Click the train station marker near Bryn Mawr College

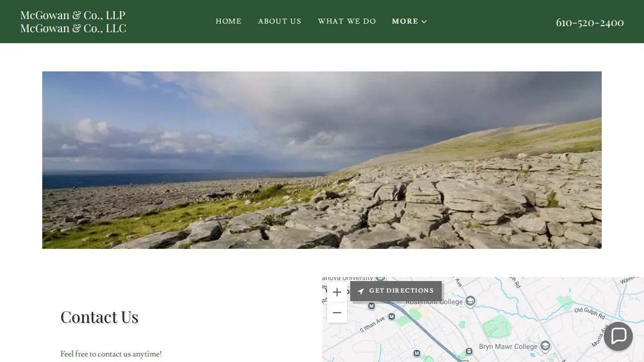click(469, 351)
